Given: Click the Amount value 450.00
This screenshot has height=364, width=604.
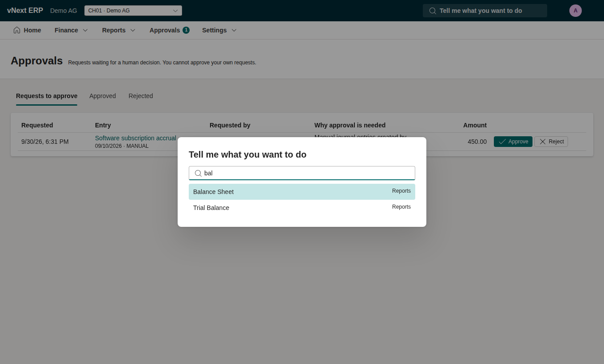Looking at the screenshot, I should click(x=477, y=142).
